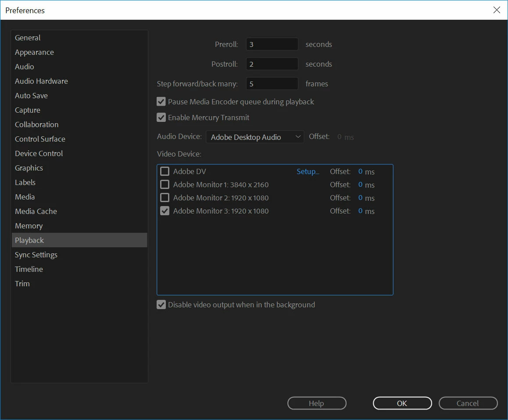Click offset value for Adobe DV
508x420 pixels.
tap(360, 171)
